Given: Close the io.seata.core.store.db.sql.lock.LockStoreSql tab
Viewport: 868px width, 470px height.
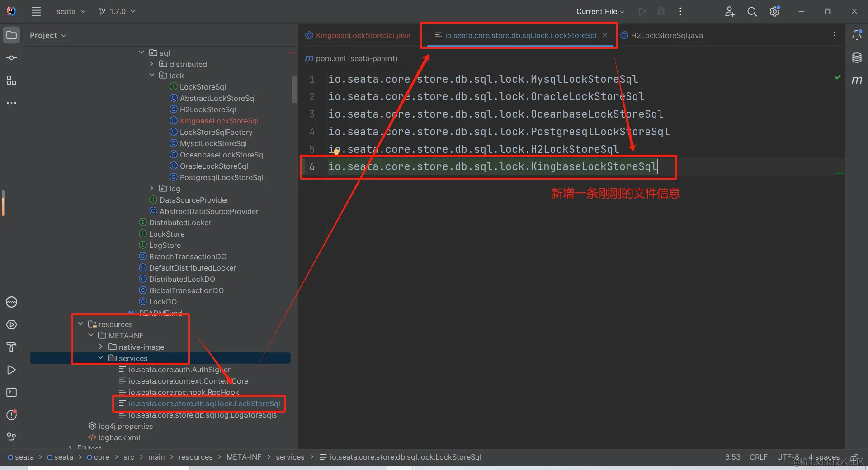Looking at the screenshot, I should [x=605, y=35].
